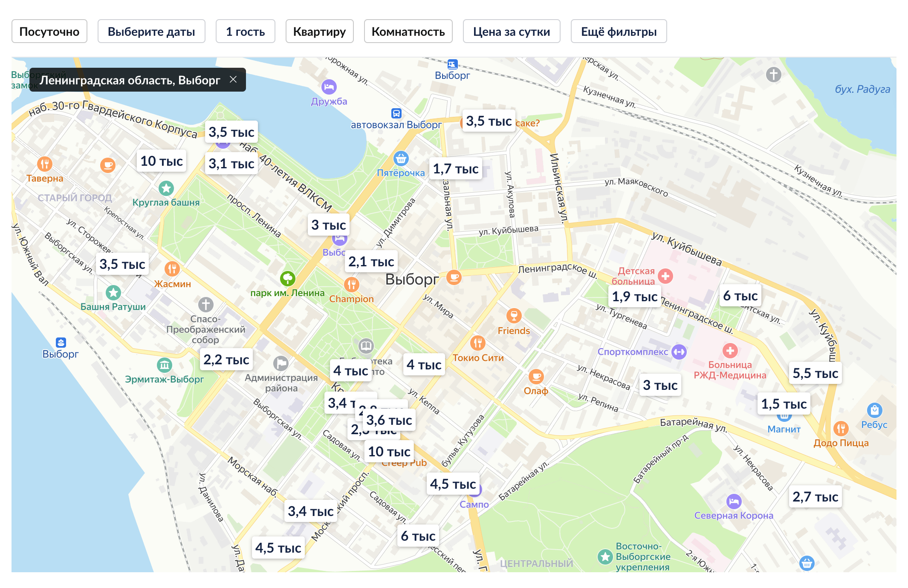Click the СТАРЫЙ ГОРОД district label
The image size is (908, 588).
point(75,198)
